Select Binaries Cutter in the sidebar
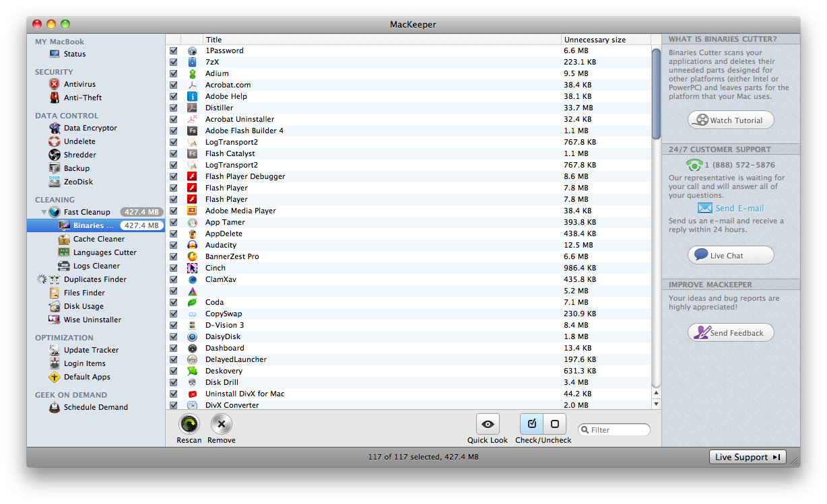Screen dimensions: 827x504 (96, 225)
